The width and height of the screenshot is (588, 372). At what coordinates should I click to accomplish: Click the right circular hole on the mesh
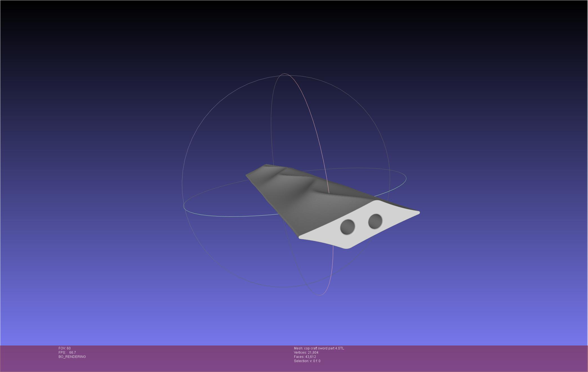[x=375, y=221]
